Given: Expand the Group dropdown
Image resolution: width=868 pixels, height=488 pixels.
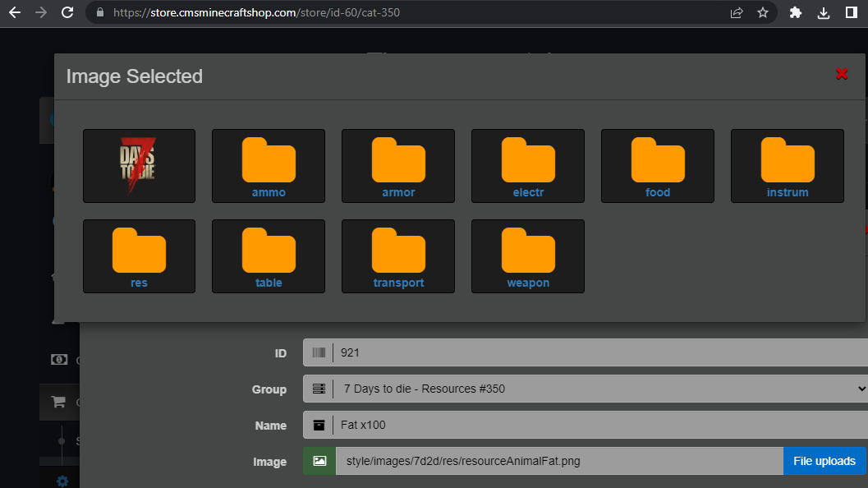Looking at the screenshot, I should (x=585, y=389).
